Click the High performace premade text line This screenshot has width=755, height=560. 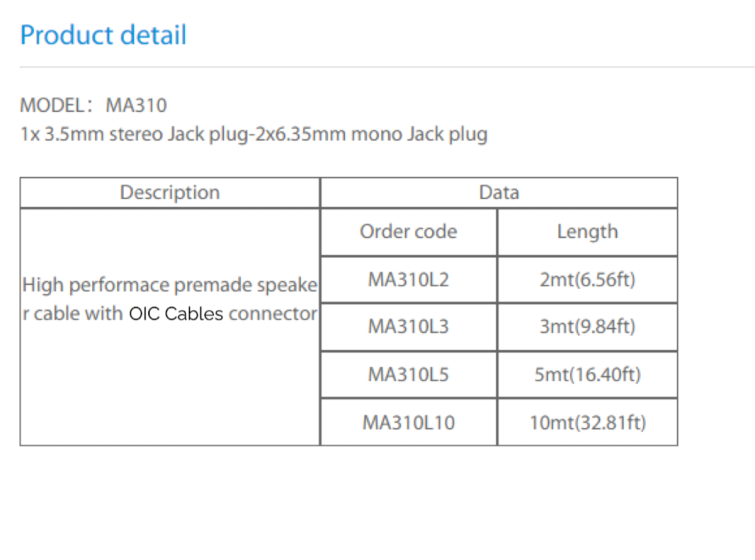pos(170,285)
